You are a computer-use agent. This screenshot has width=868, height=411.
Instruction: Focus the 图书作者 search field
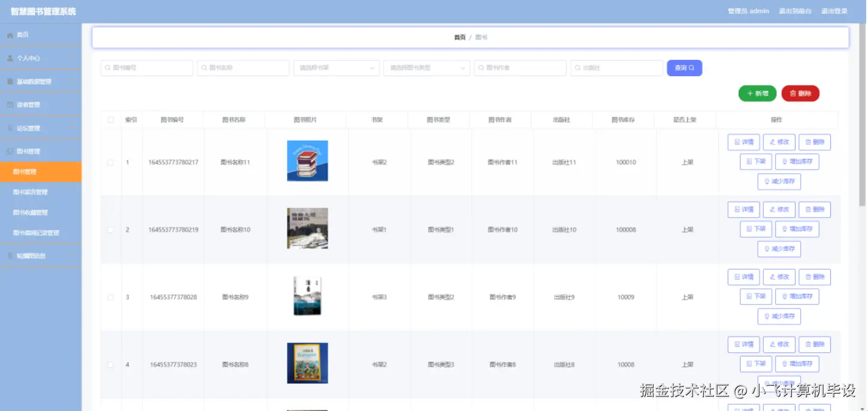[520, 68]
